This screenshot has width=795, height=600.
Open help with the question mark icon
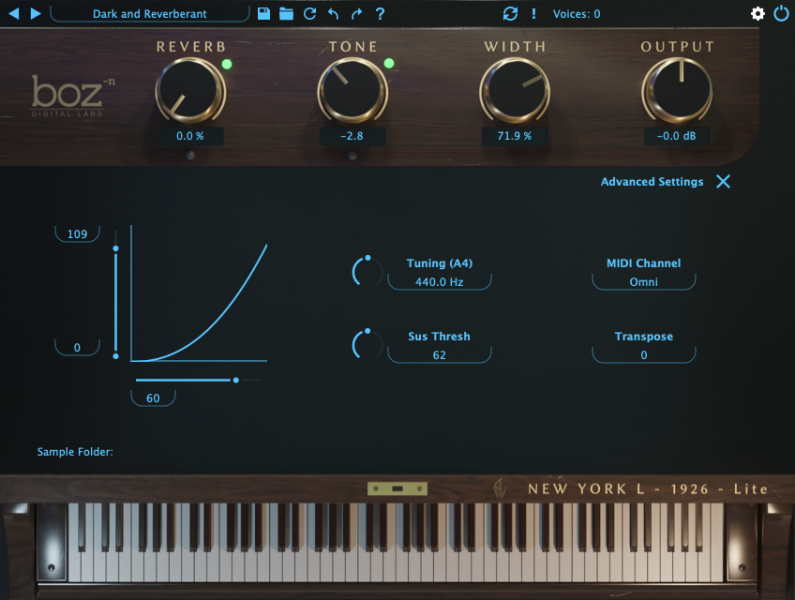pyautogui.click(x=379, y=14)
